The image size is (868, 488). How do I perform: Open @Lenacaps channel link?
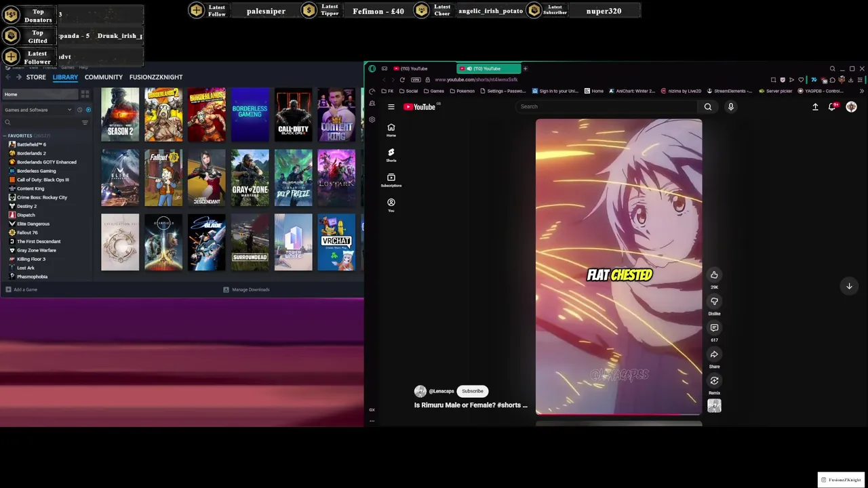tap(441, 391)
